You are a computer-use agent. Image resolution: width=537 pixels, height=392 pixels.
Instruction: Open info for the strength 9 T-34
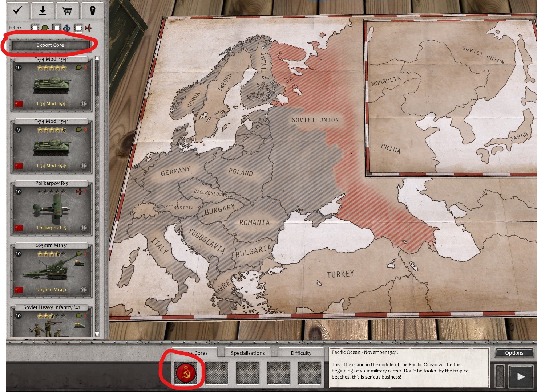click(84, 166)
